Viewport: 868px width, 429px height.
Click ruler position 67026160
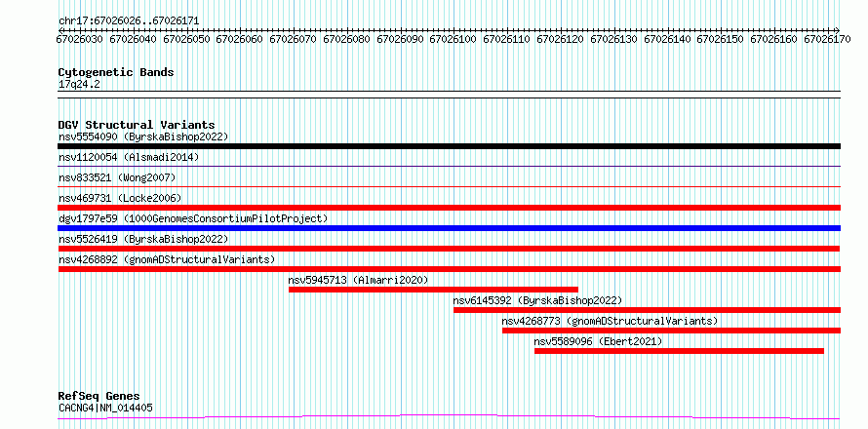pyautogui.click(x=773, y=39)
